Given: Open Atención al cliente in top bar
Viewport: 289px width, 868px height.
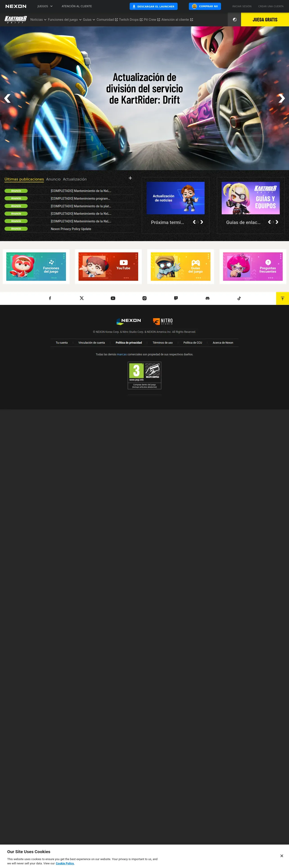Looking at the screenshot, I should pyautogui.click(x=77, y=6).
